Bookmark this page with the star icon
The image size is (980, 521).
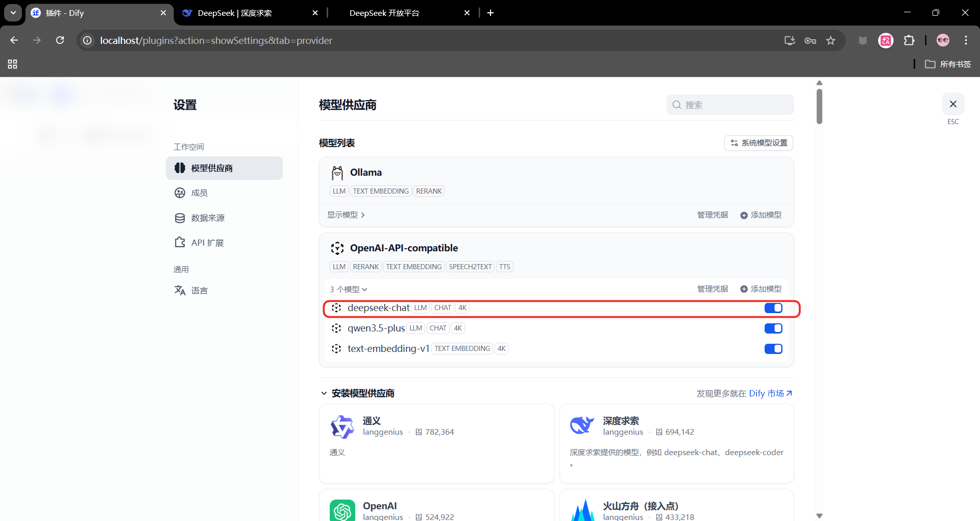tap(831, 40)
